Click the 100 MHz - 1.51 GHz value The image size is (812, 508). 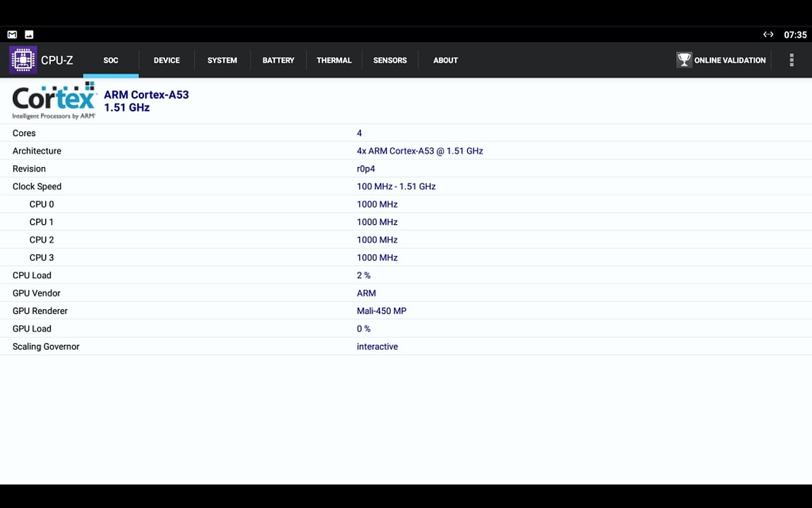click(396, 187)
